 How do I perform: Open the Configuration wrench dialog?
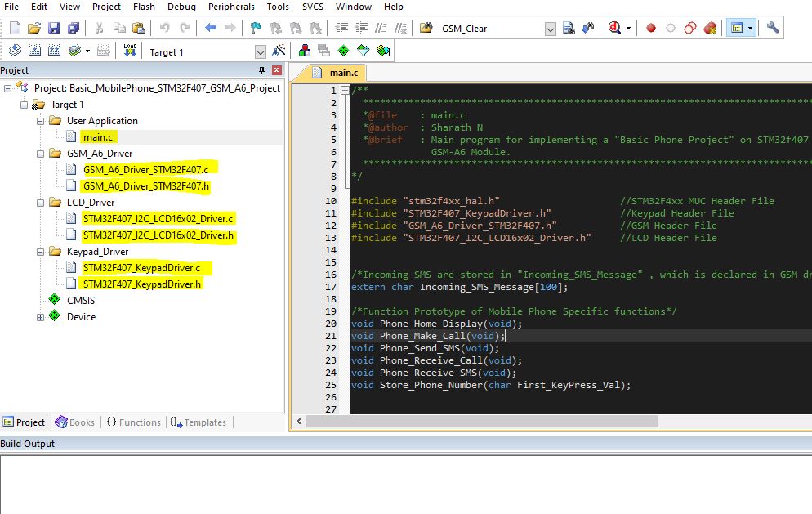(773, 27)
